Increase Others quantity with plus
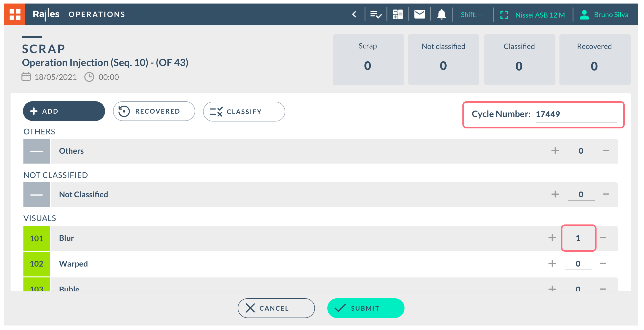The image size is (644, 330). point(555,151)
